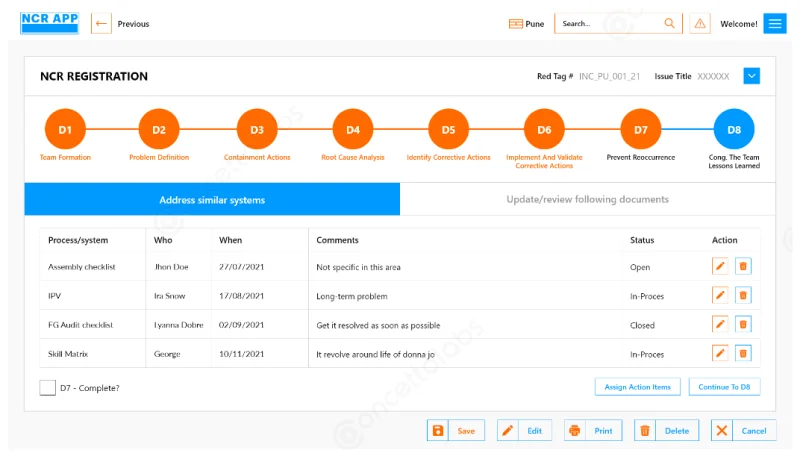The width and height of the screenshot is (800, 457).
Task: Click the back arrow Previous icon
Action: coord(101,24)
